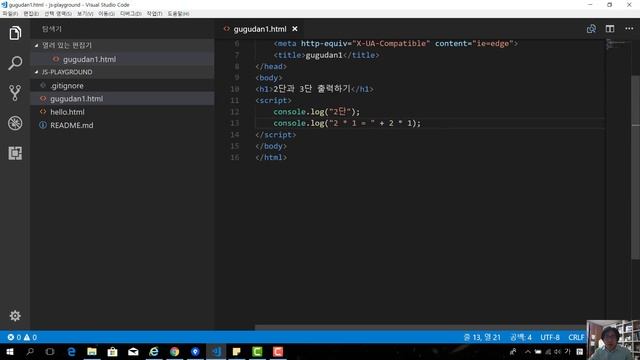Click the Split Editor icon
This screenshot has width=640, height=360.
[x=610, y=29]
